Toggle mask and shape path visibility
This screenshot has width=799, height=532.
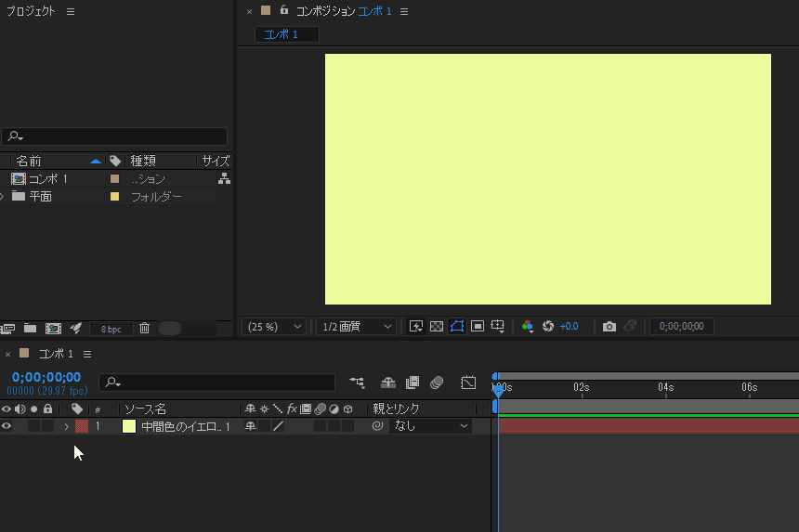[x=457, y=326]
